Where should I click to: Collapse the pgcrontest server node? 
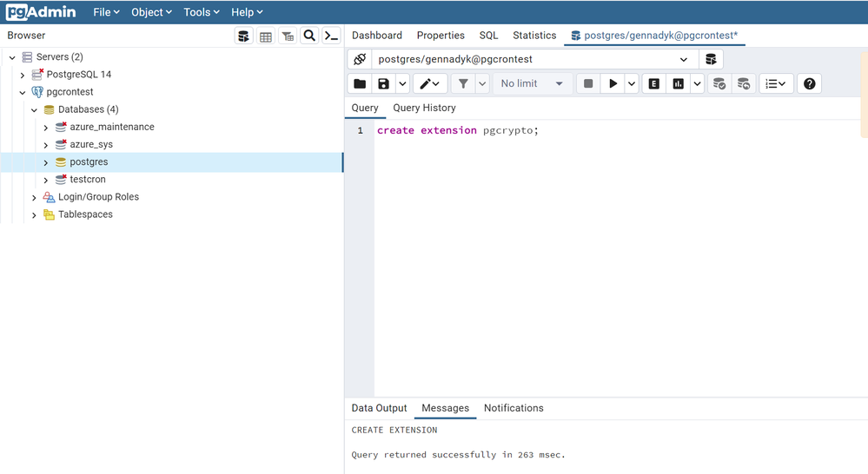[x=23, y=92]
